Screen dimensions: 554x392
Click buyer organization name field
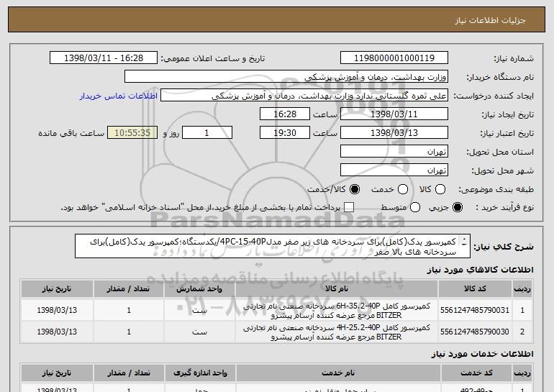286,77
